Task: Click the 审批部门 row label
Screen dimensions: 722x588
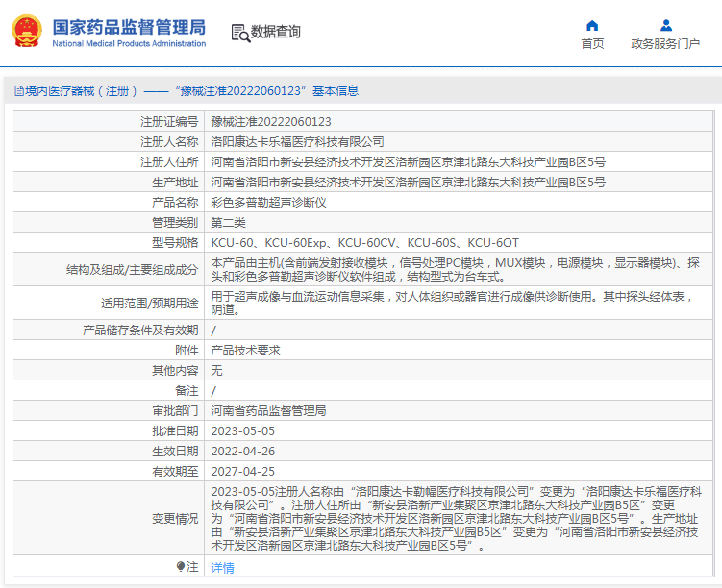Action: click(x=175, y=411)
